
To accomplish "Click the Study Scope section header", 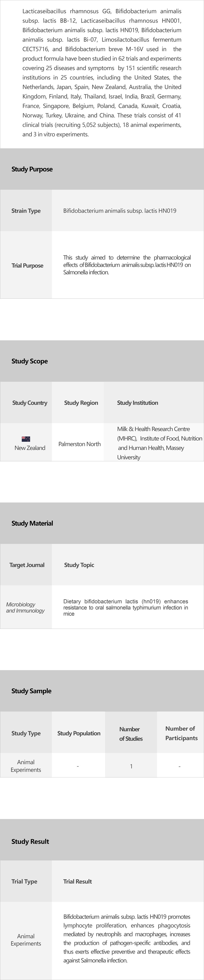I will pyautogui.click(x=30, y=361).
